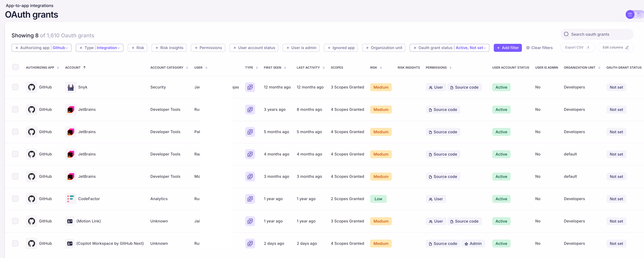The image size is (644, 258).
Task: Add the Risk insights filter chip
Action: [x=169, y=48]
